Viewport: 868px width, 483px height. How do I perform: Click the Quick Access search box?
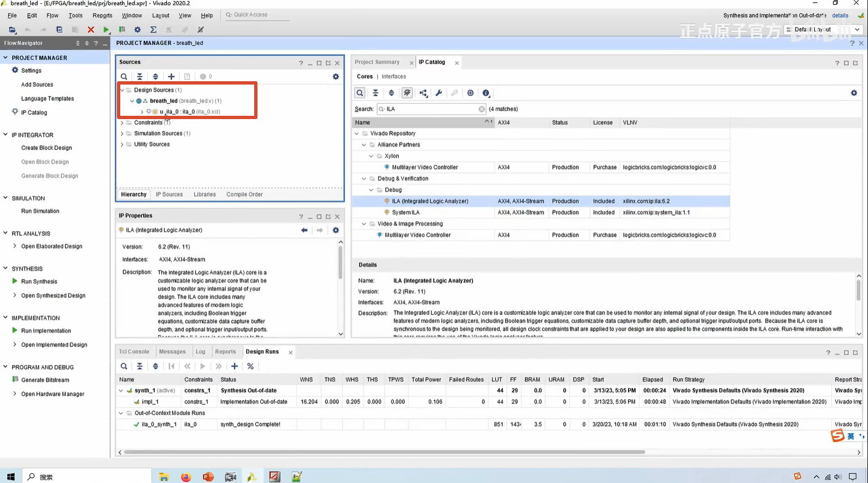(x=256, y=15)
